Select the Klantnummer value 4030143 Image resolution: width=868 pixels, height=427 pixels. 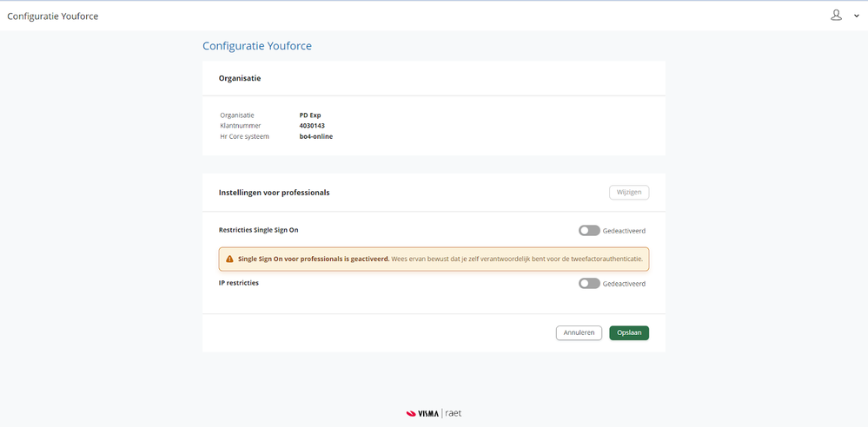pyautogui.click(x=312, y=126)
